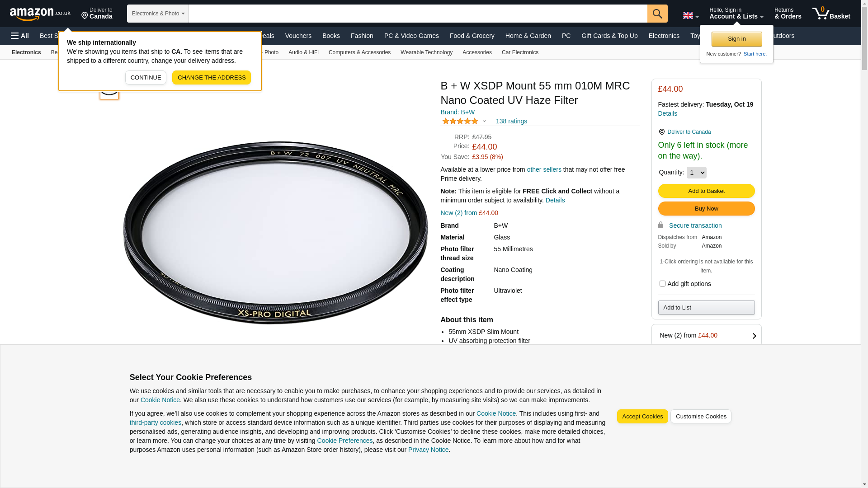The width and height of the screenshot is (868, 488).
Task: Click the Add to Basket button
Action: (706, 191)
